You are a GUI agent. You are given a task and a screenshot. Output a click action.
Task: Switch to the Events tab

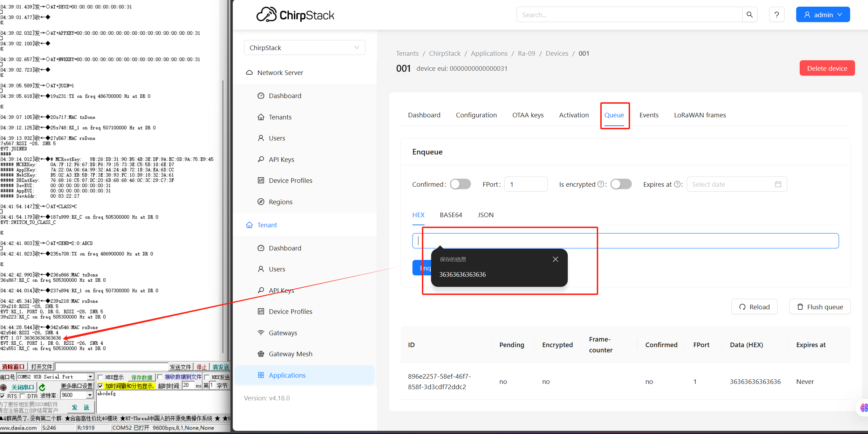[x=649, y=115]
